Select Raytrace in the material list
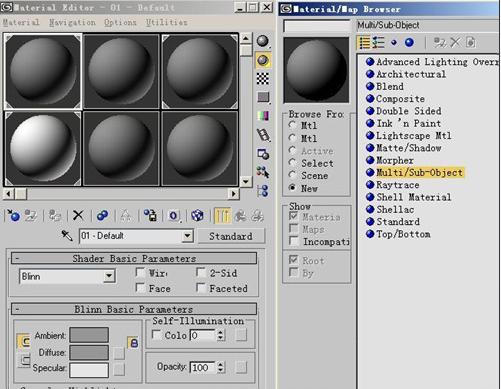Screen dimensions: 501x389 pos(398,185)
